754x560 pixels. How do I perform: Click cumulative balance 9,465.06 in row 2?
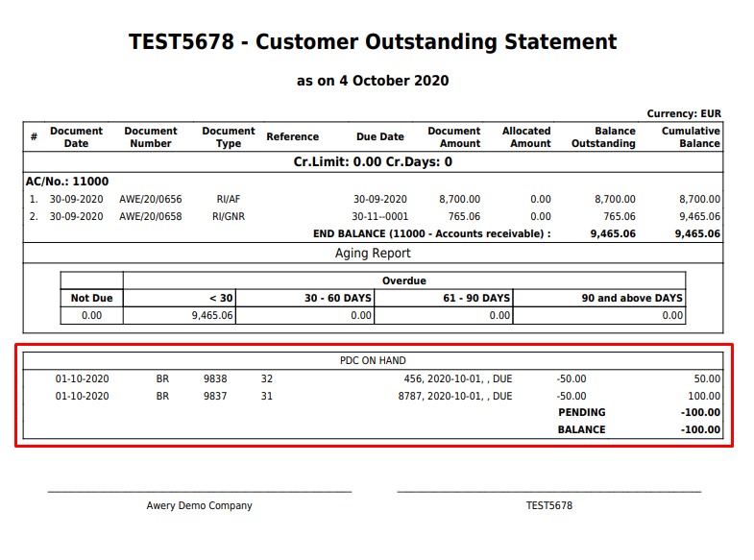(x=699, y=216)
